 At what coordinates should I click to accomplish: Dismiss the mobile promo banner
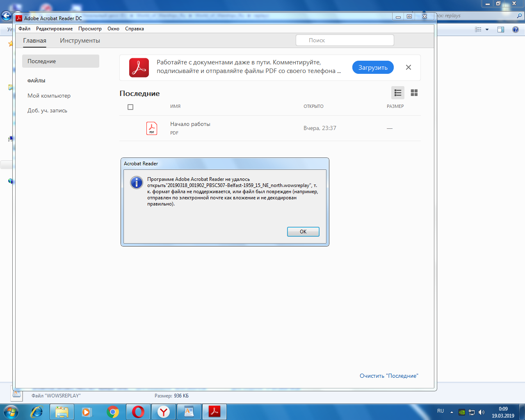point(409,67)
